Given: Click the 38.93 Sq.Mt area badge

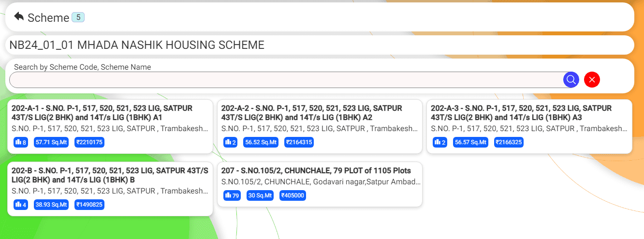Looking at the screenshot, I should point(51,205).
